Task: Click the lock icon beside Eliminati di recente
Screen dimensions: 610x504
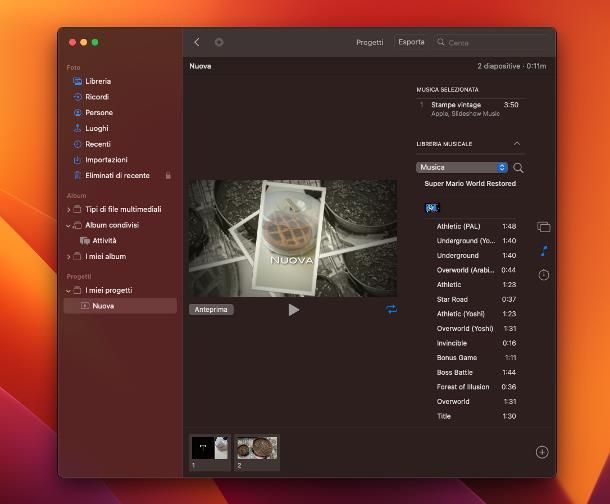Action: point(168,176)
